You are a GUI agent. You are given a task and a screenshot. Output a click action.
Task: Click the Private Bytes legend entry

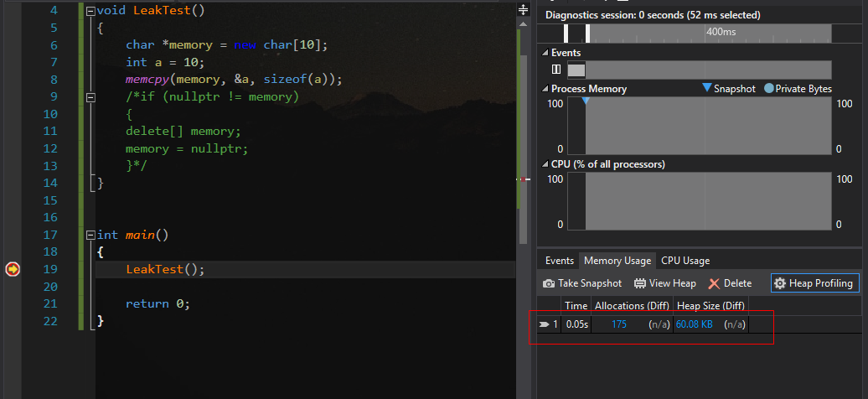pos(798,89)
